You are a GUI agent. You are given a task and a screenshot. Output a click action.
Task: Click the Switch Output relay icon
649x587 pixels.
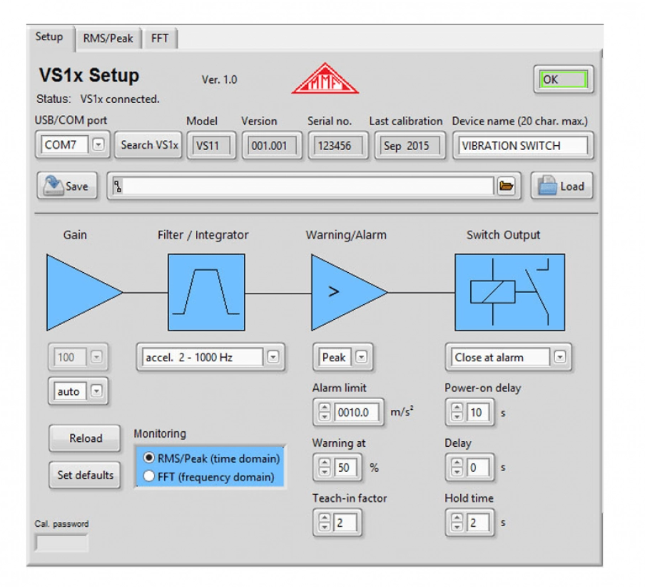click(x=510, y=292)
